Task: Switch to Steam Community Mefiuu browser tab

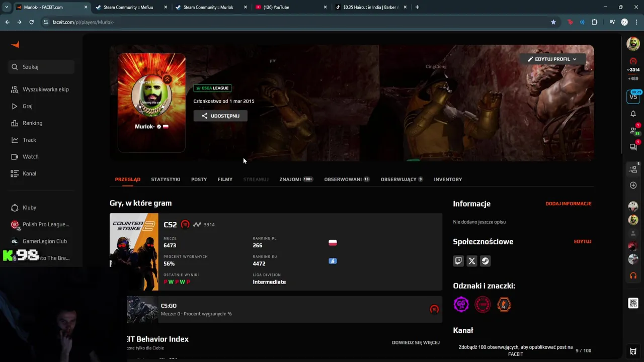Action: click(x=131, y=7)
